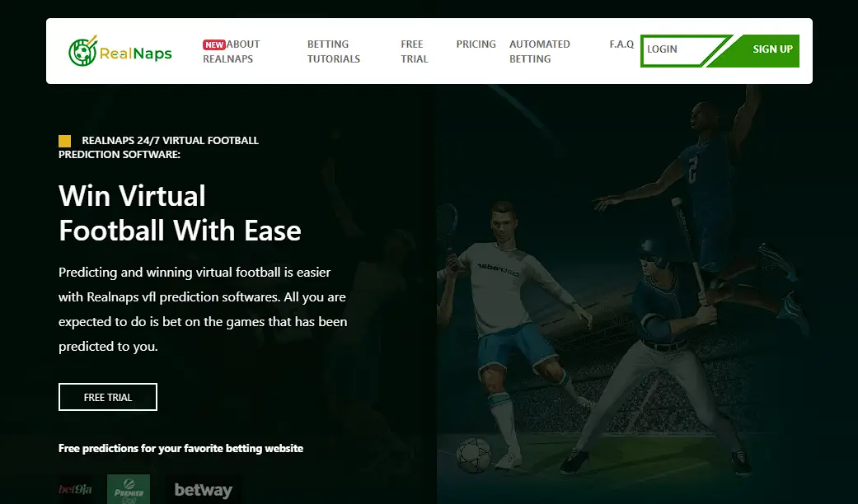This screenshot has height=504, width=858.
Task: Open the About RealNaps menu item
Action: click(232, 52)
